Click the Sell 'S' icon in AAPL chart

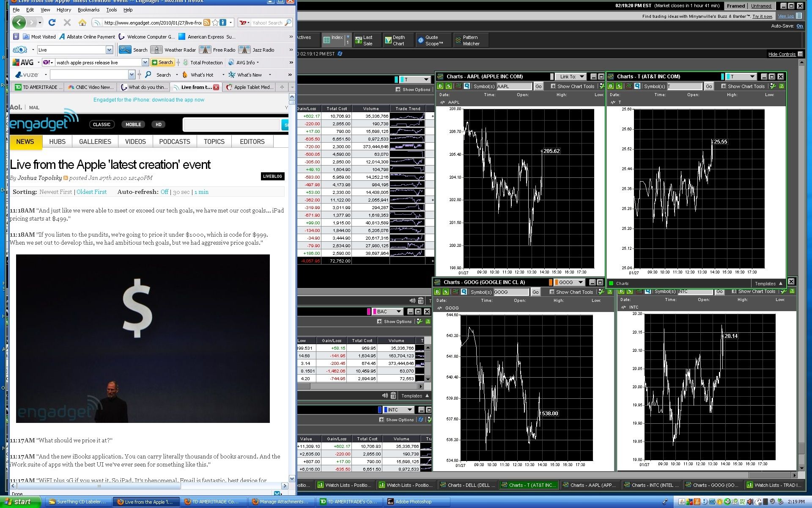pyautogui.click(x=449, y=86)
